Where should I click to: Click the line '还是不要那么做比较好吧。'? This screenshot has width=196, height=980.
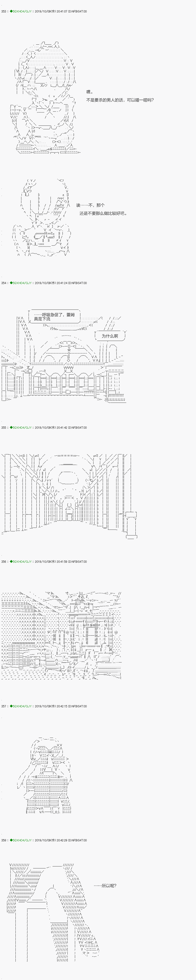coord(103,213)
